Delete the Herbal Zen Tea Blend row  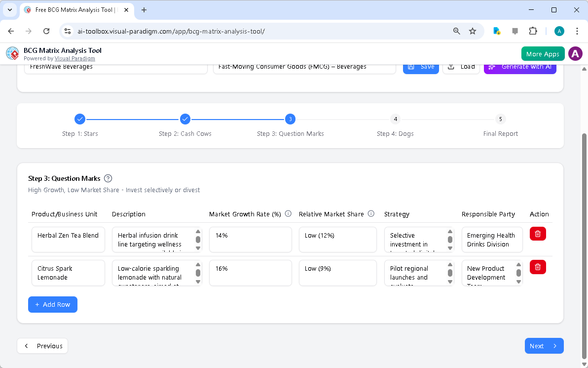537,233
